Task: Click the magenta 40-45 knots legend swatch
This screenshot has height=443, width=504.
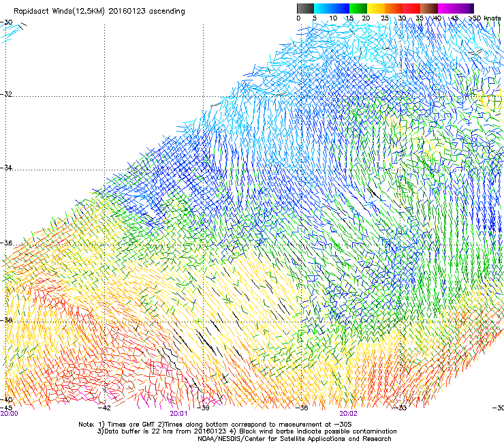Action: coord(447,8)
